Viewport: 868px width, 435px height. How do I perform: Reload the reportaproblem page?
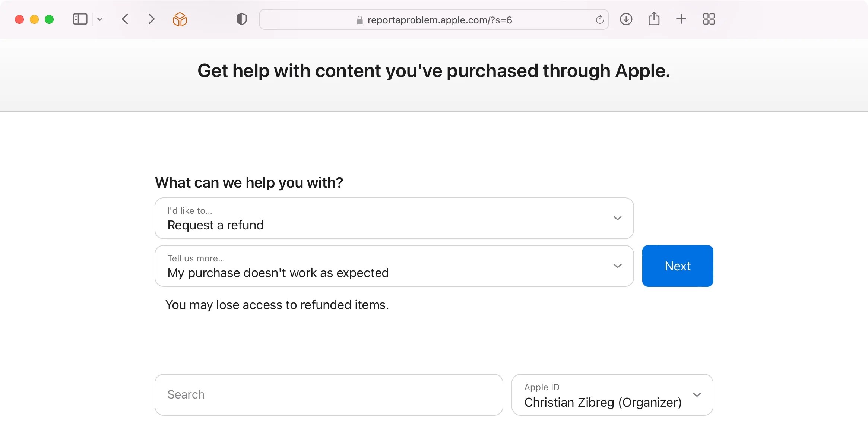pos(599,19)
